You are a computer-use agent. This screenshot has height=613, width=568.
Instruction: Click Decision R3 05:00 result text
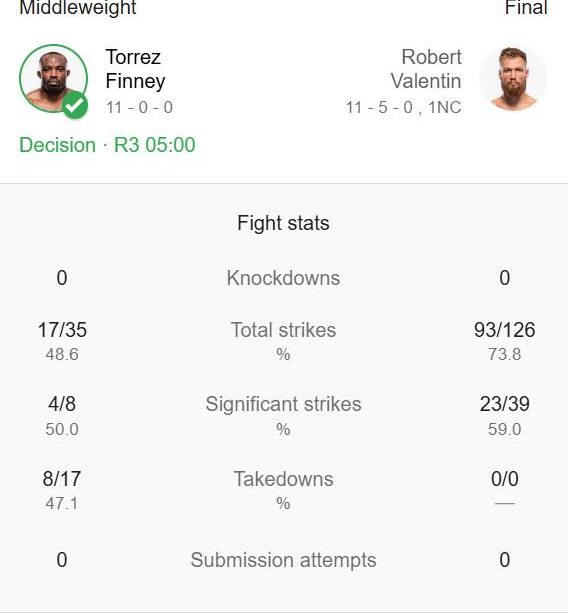tap(107, 145)
